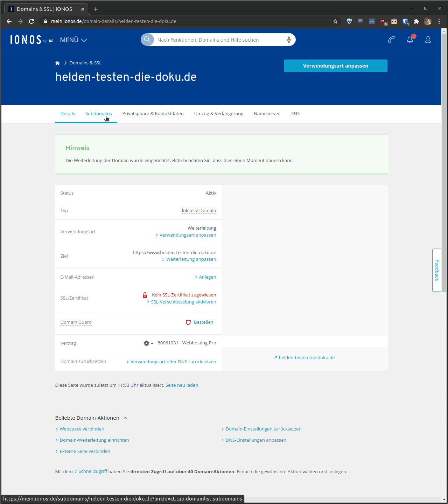Click the microphone voice search icon
Image resolution: width=448 pixels, height=504 pixels.
[289, 40]
